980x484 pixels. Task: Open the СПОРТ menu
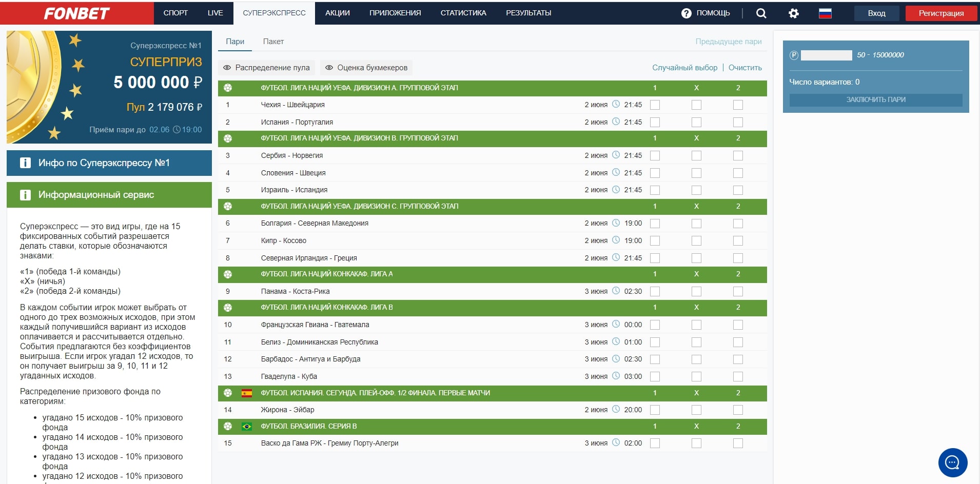(x=175, y=13)
